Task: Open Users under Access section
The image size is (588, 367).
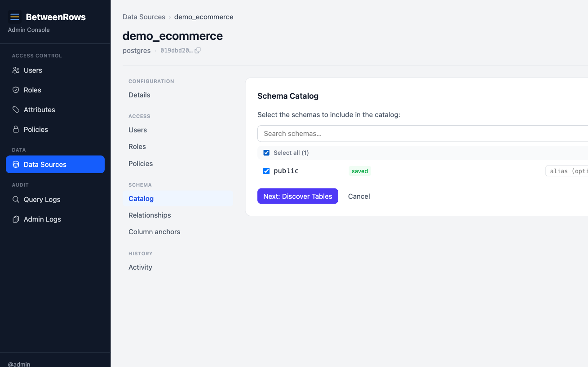Action: tap(178, 130)
